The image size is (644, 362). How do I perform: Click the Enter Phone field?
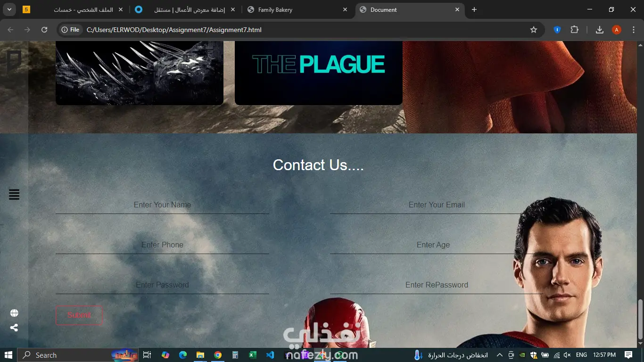pyautogui.click(x=162, y=245)
